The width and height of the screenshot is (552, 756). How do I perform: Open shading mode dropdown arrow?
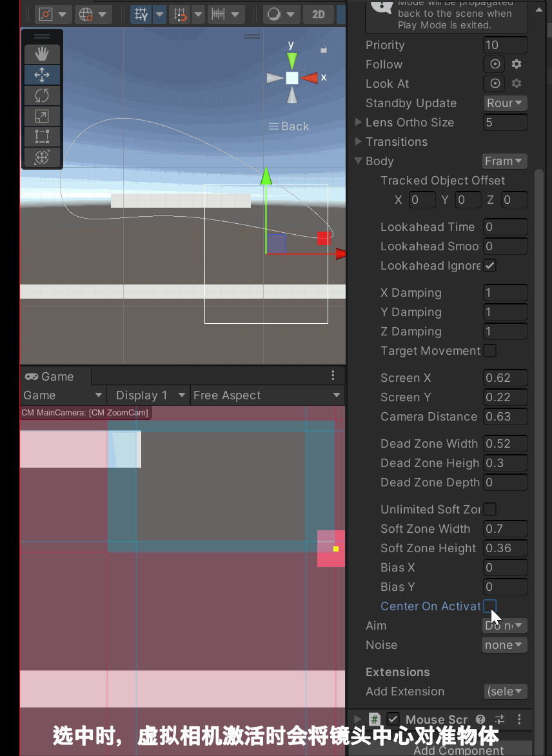63,14
